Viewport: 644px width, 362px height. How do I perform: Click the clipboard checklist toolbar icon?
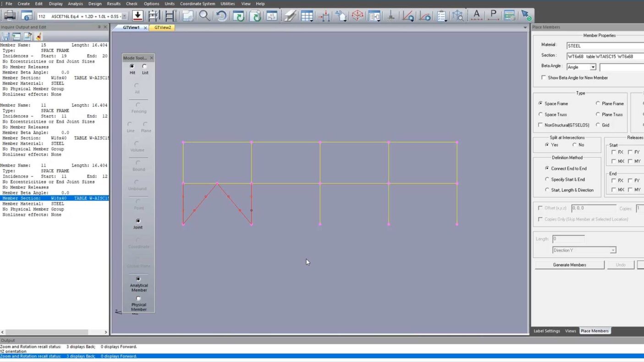[x=442, y=16]
